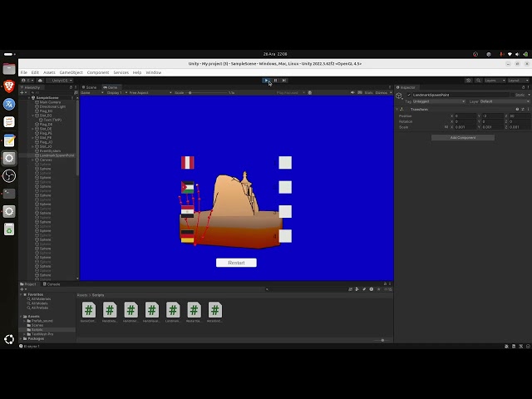
Task: Toggle the Stats overlay
Action: click(368, 92)
